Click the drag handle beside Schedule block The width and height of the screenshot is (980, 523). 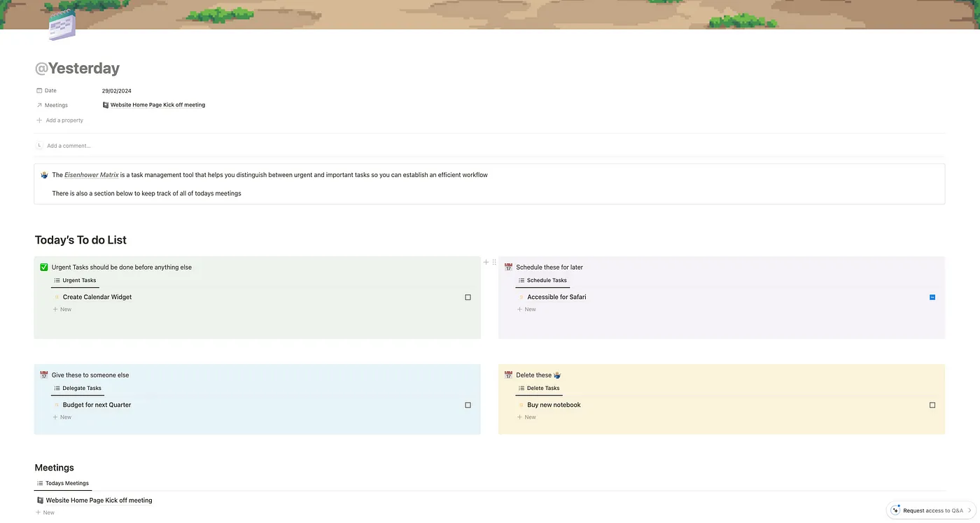coord(494,263)
